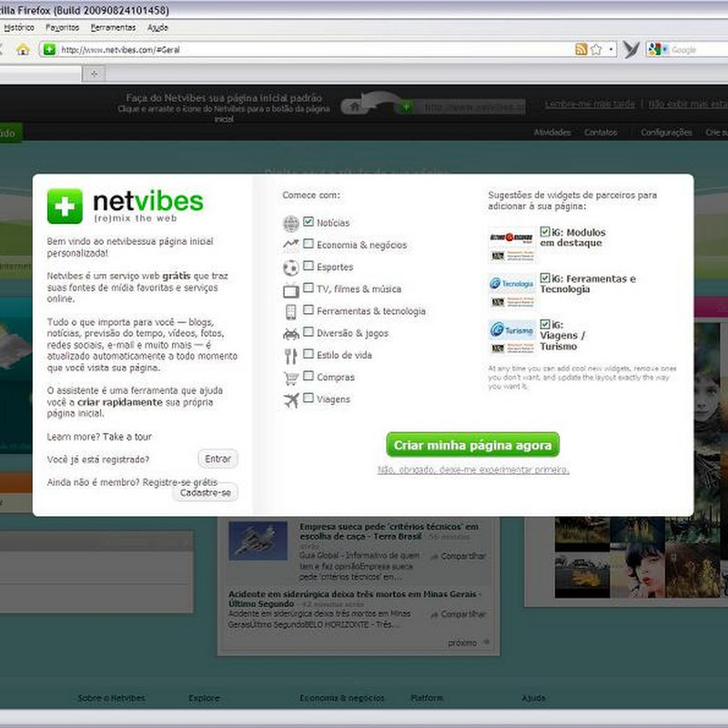Open Acidente em siderúrgica headline

355,599
